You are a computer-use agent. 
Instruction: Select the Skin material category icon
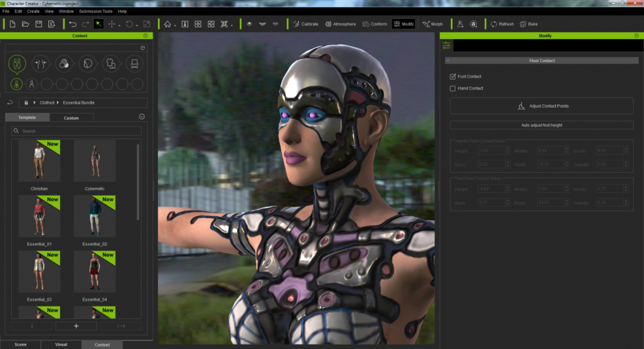click(64, 64)
